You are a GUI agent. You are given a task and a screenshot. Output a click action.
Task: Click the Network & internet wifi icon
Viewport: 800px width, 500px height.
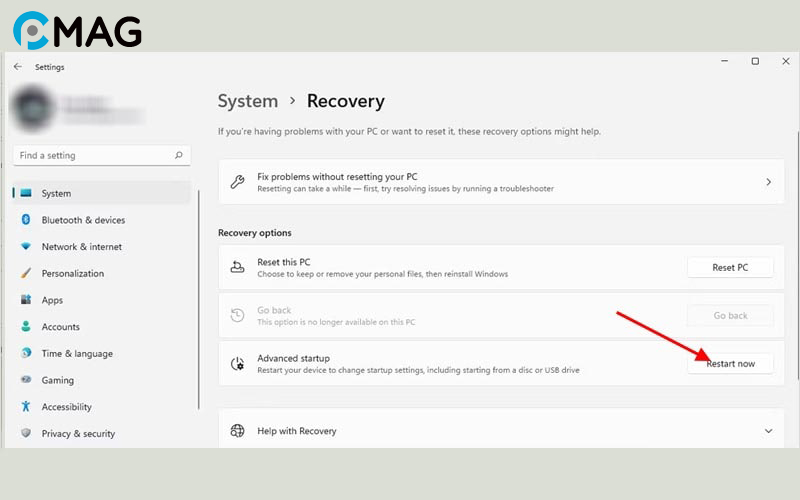pos(26,247)
